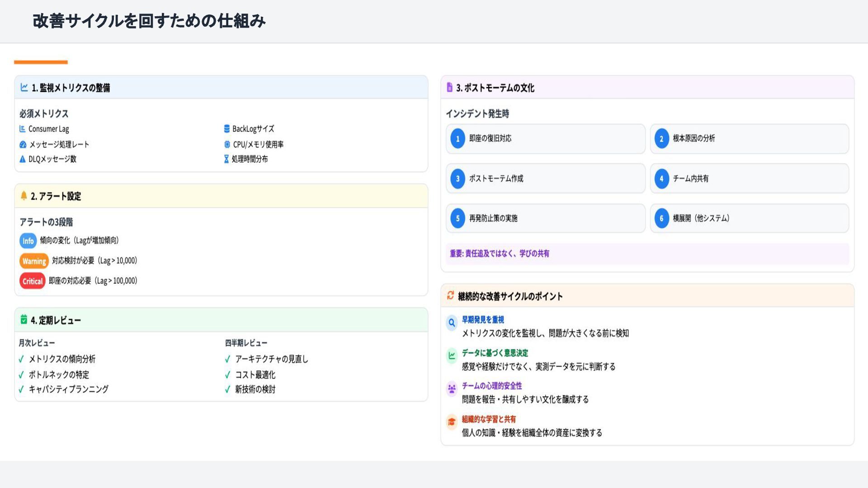868x488 pixels.
Task: Click the データに基づく意思決定 heading link
Action: 495,353
